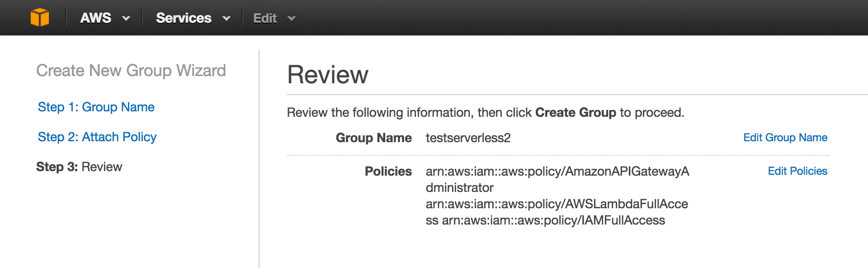The width and height of the screenshot is (868, 268).
Task: Click the Edit Policies link
Action: pyautogui.click(x=797, y=171)
